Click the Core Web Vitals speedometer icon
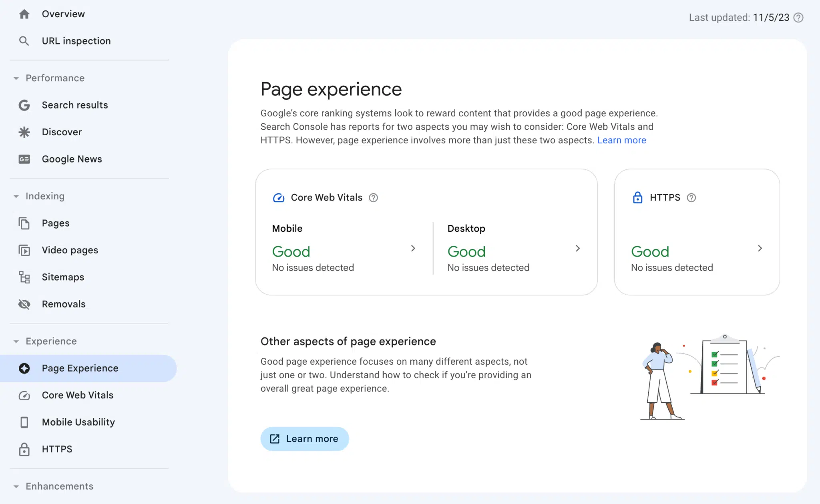Viewport: 820px width, 504px height. click(x=278, y=197)
